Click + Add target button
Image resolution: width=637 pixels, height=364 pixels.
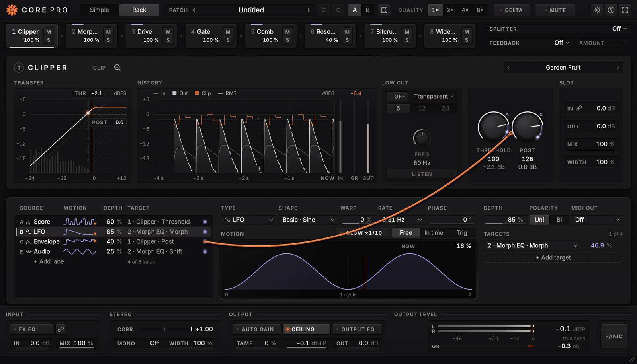[553, 257]
